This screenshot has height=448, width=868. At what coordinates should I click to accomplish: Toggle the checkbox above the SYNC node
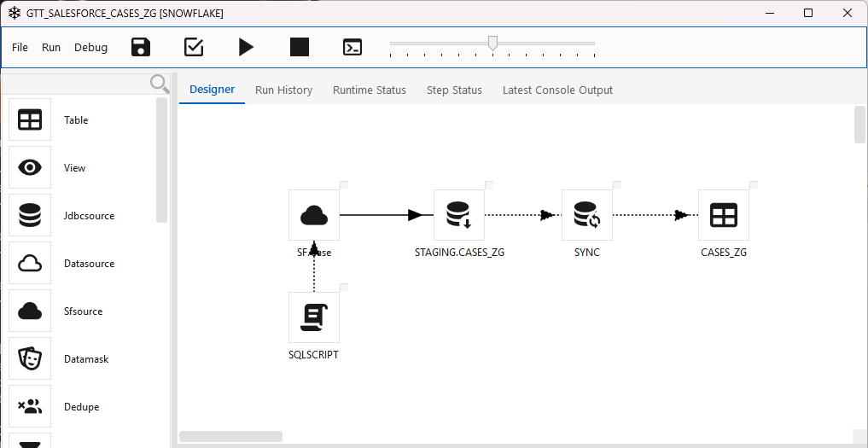[x=617, y=185]
